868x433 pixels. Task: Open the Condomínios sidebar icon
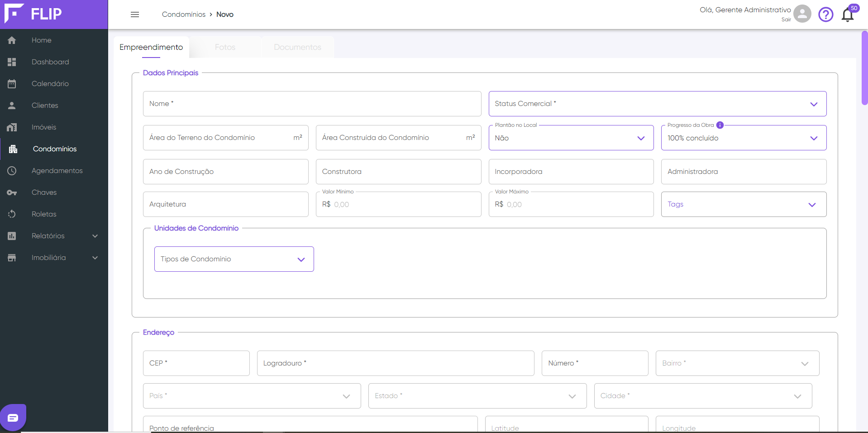tap(13, 149)
